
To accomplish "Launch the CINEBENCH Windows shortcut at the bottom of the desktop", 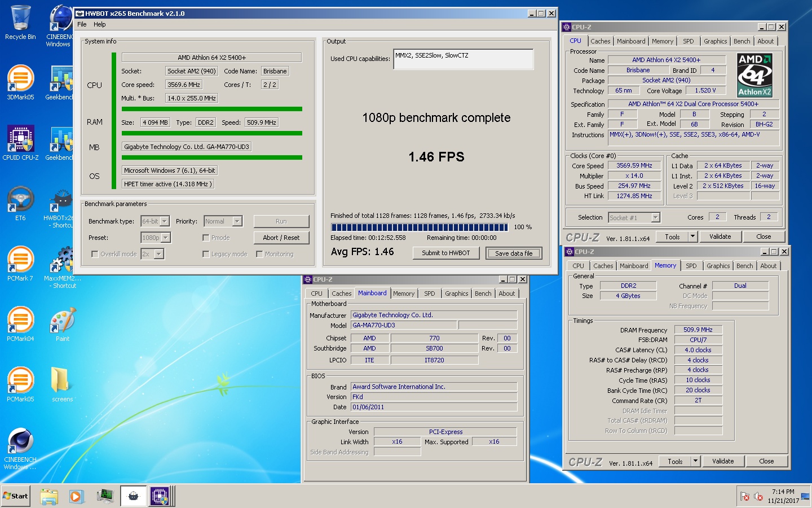I will tap(20, 448).
